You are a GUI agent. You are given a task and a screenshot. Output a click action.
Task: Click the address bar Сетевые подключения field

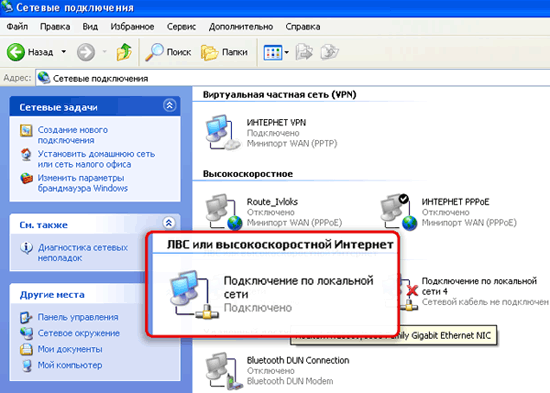pos(293,78)
